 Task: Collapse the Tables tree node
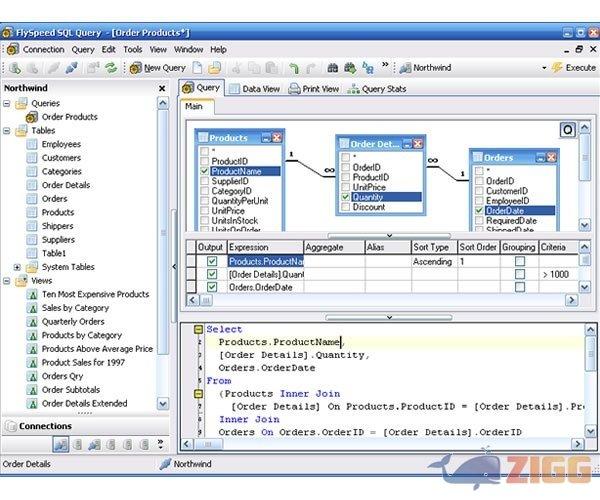tap(7, 130)
